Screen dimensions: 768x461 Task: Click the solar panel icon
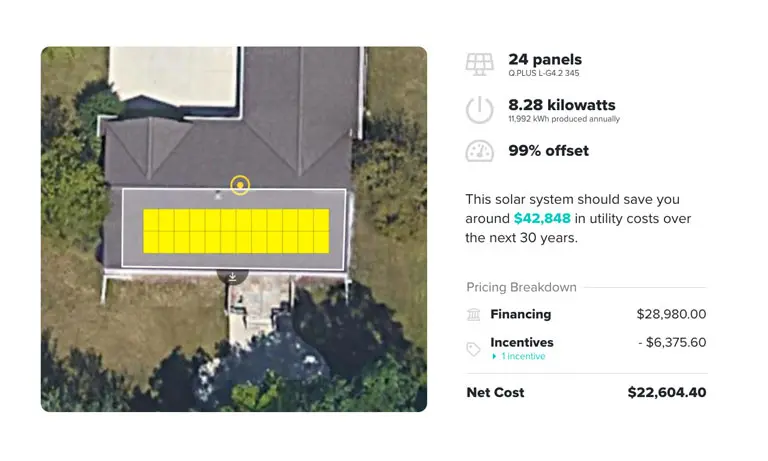(x=480, y=64)
